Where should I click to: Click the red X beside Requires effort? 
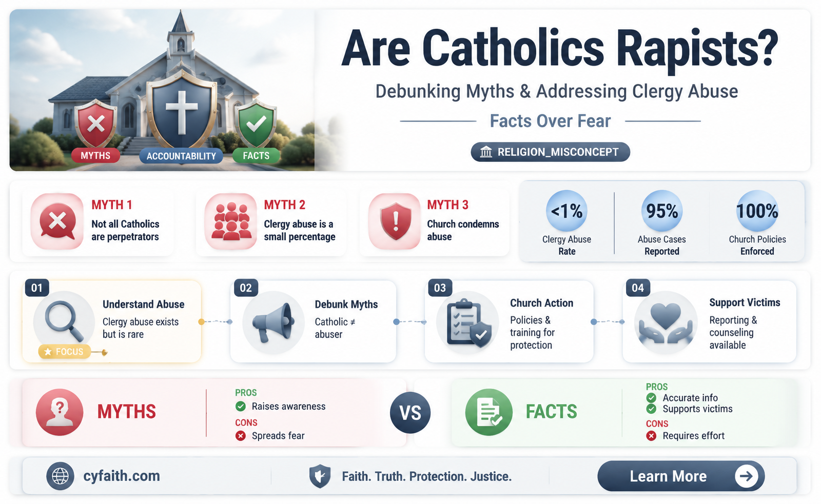[652, 436]
